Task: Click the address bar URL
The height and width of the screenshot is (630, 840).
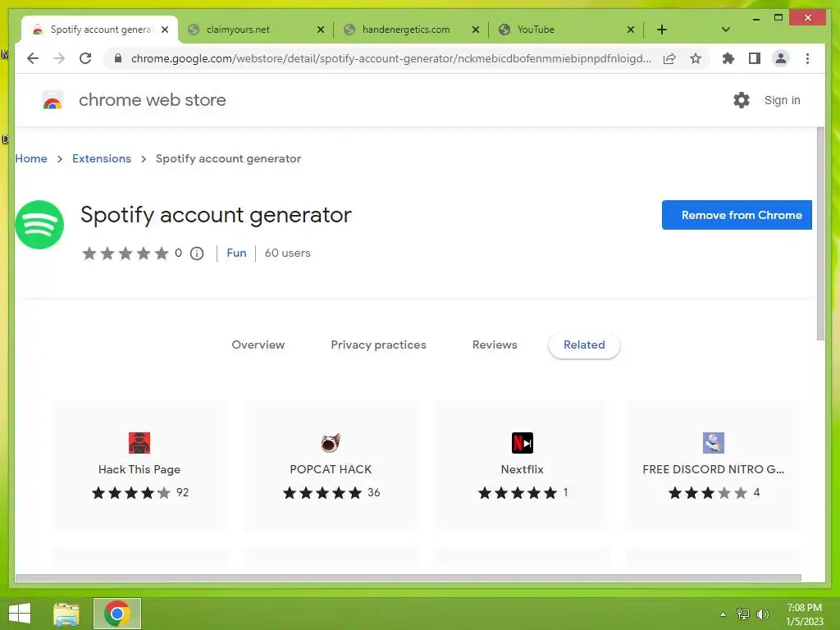Action: (391, 58)
